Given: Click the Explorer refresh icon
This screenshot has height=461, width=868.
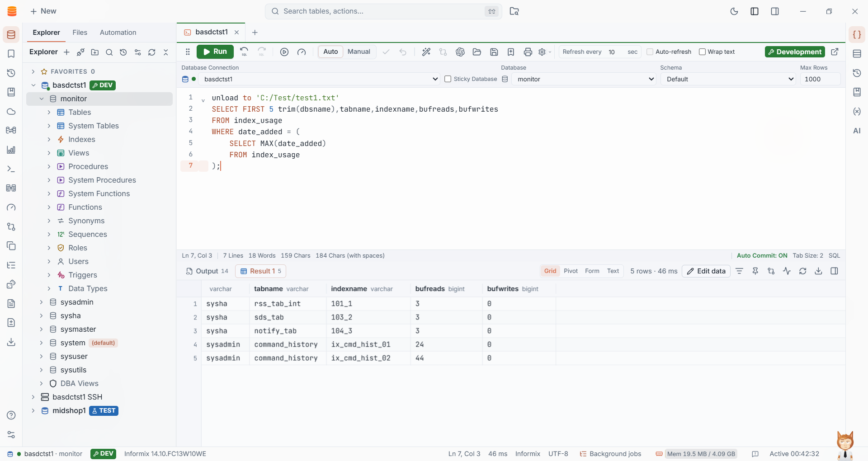Looking at the screenshot, I should tap(152, 52).
